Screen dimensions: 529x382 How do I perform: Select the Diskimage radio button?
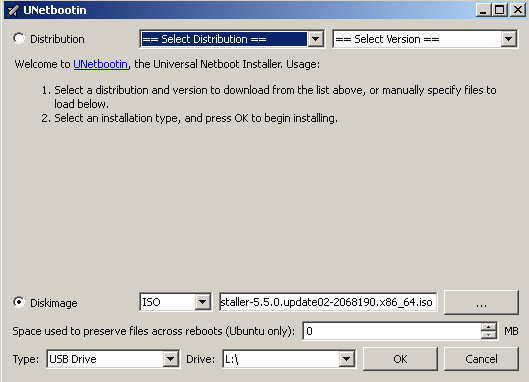click(19, 302)
